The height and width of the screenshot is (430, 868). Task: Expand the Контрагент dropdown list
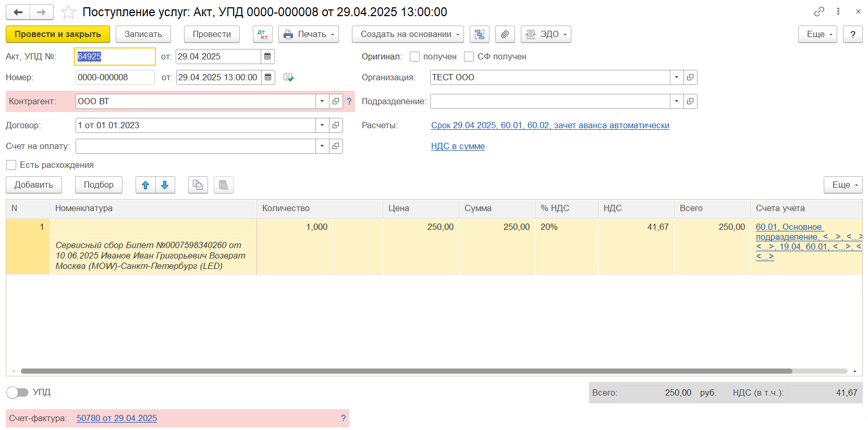click(322, 101)
